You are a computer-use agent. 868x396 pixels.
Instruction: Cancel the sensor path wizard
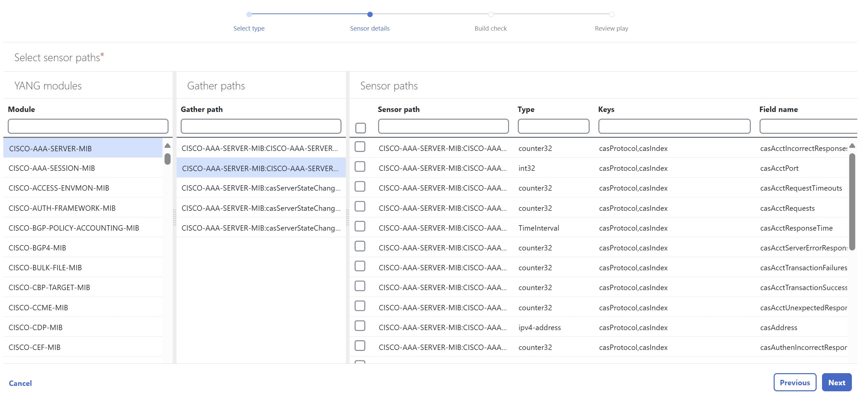pyautogui.click(x=20, y=383)
